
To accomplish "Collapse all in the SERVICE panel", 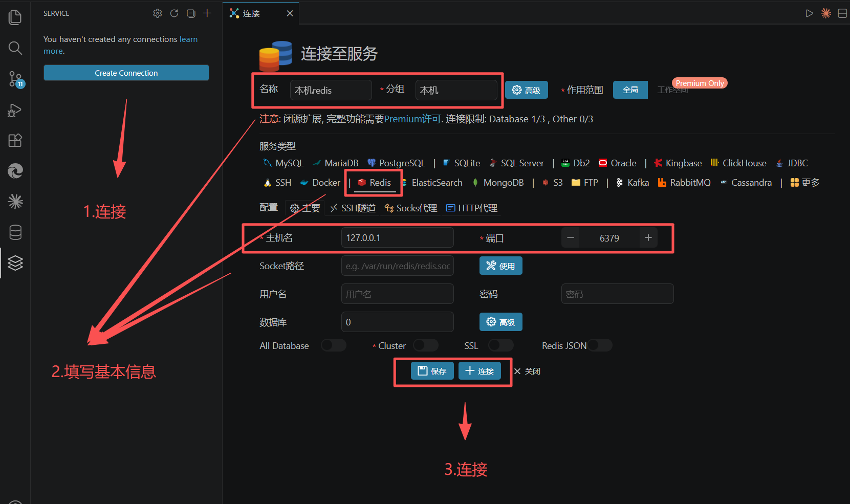I will pos(191,13).
